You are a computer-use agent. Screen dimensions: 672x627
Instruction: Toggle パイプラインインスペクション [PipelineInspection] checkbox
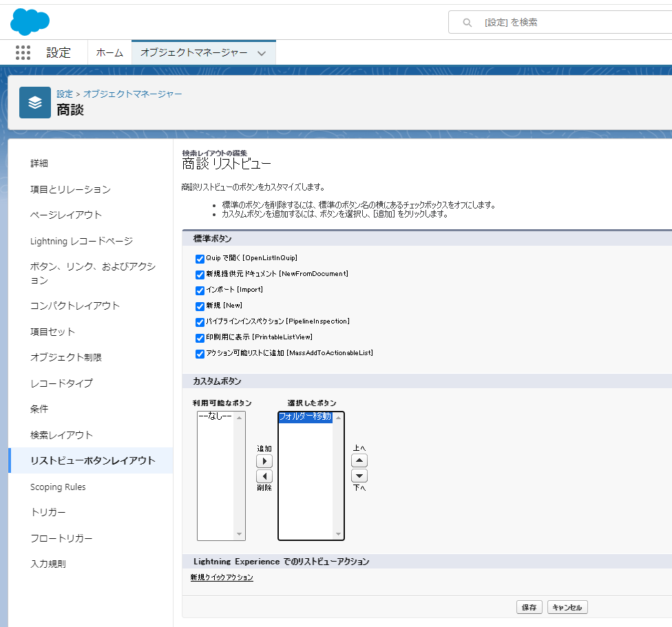click(200, 322)
